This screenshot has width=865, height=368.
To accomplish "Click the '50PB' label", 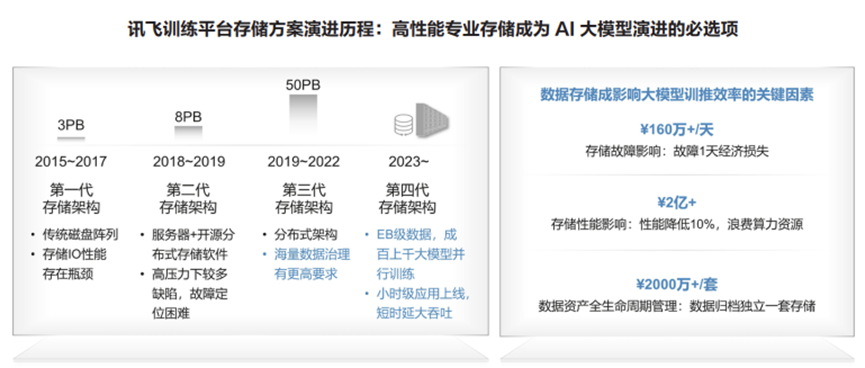I will (303, 85).
